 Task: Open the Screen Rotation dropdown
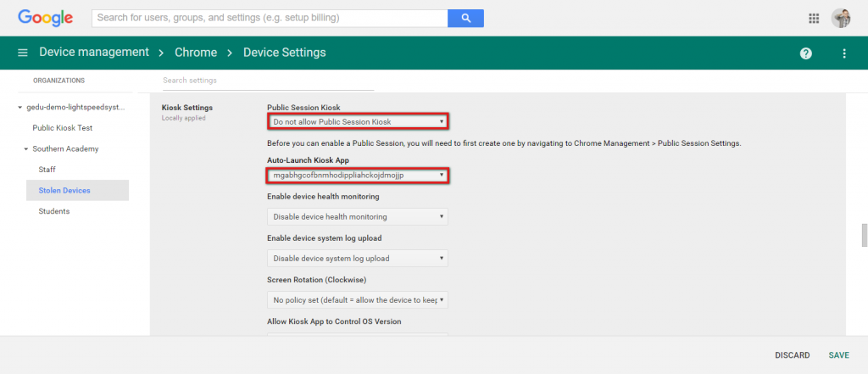pos(358,300)
